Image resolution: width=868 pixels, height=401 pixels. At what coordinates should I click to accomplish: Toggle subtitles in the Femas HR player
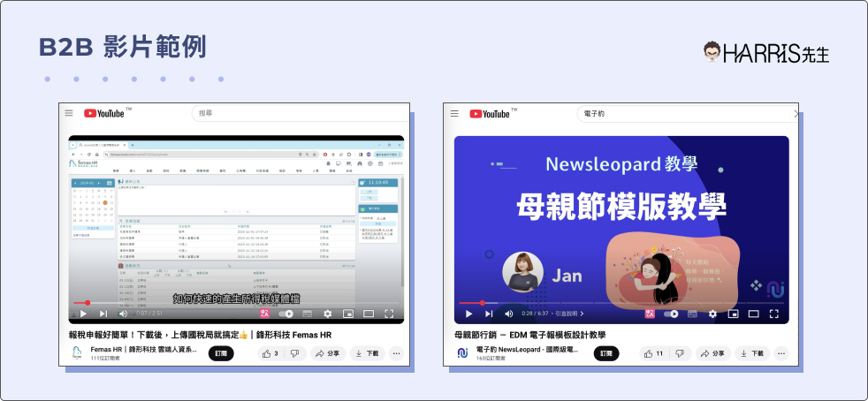307,314
